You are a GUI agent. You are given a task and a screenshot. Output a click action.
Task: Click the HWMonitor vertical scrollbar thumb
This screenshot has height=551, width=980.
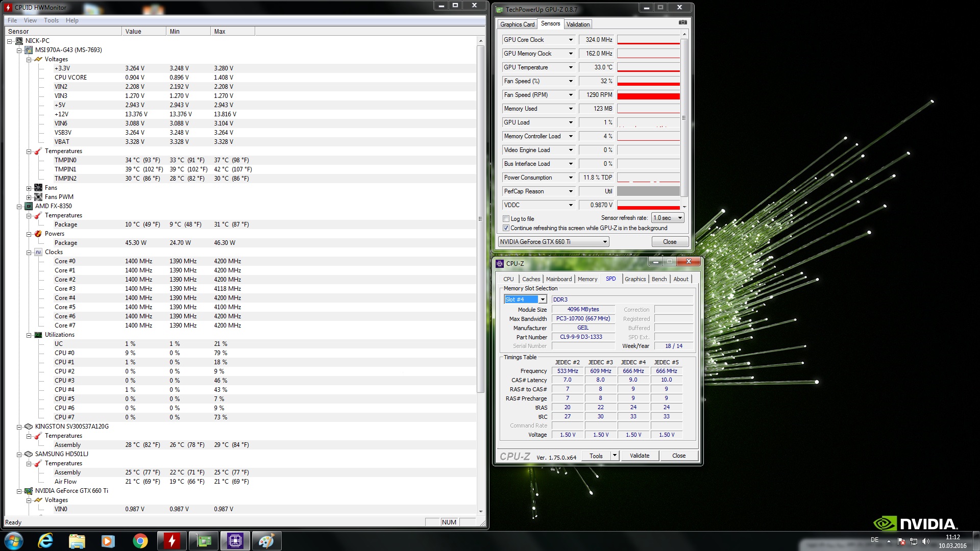(480, 219)
